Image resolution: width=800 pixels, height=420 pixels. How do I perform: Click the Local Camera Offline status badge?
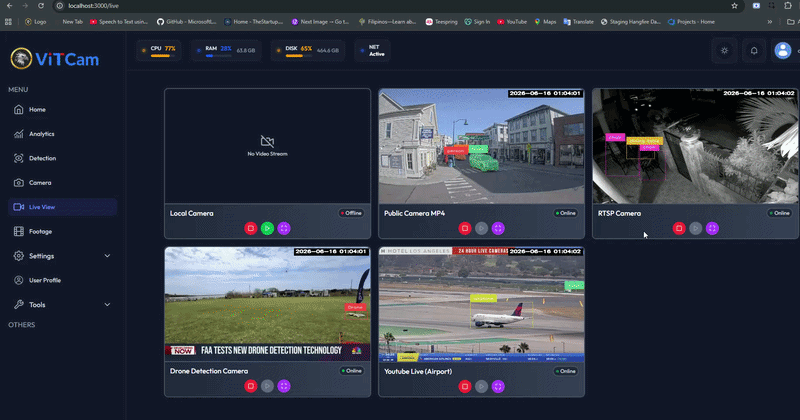[x=352, y=213]
